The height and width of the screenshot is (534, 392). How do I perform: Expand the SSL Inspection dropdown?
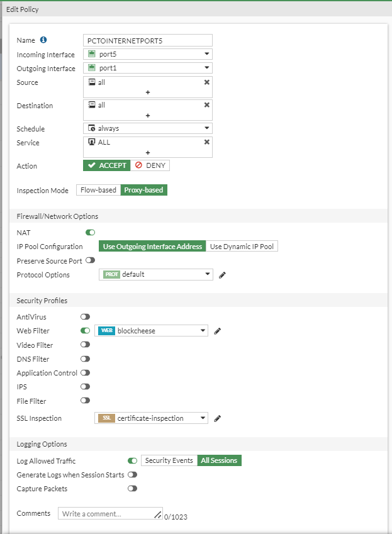(x=152, y=418)
